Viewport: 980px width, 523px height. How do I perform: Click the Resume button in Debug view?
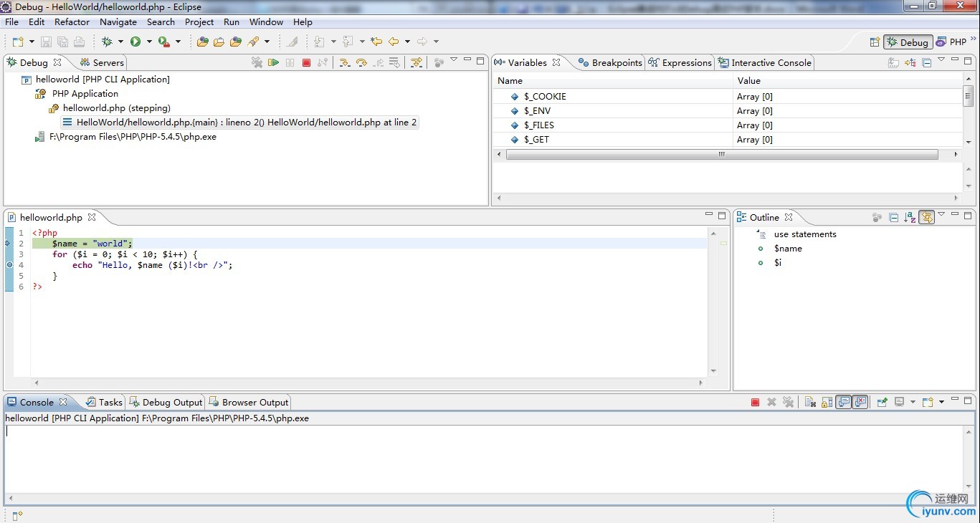pyautogui.click(x=273, y=62)
